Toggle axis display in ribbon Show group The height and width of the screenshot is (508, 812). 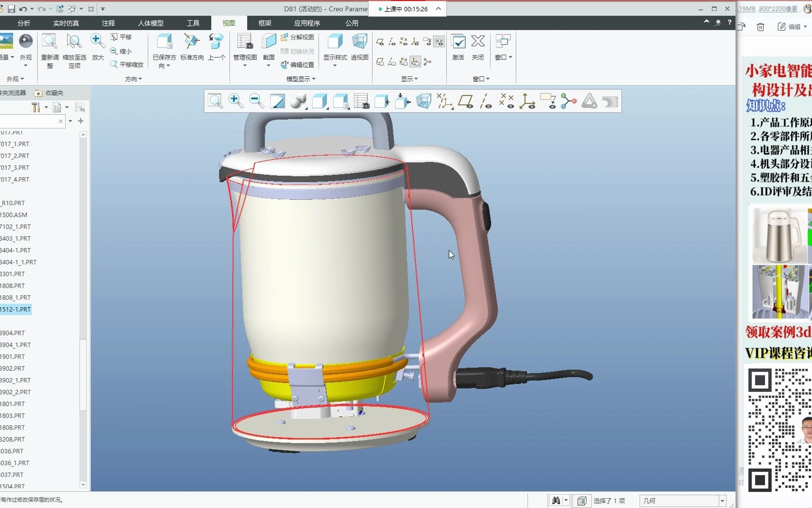click(392, 42)
